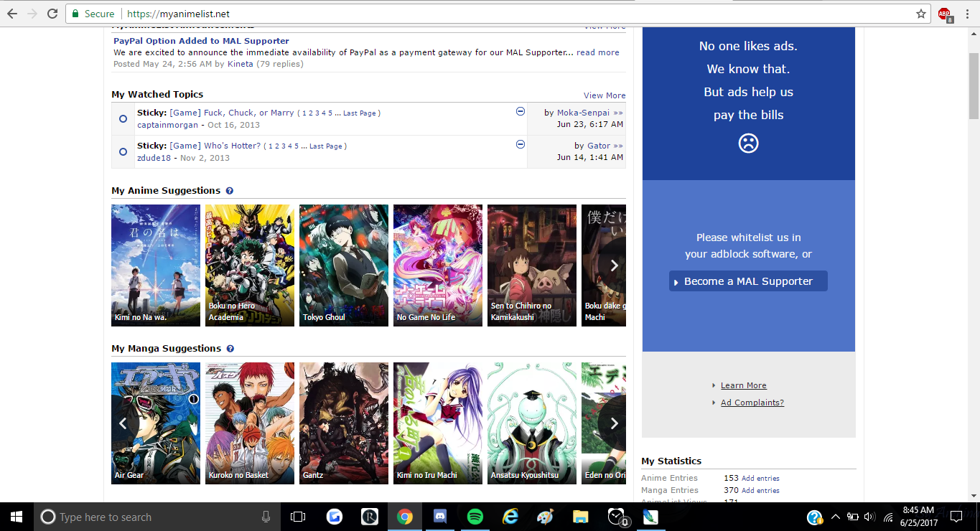Open View More for My Watched Topics
Screen dimensions: 980x531
pos(604,95)
